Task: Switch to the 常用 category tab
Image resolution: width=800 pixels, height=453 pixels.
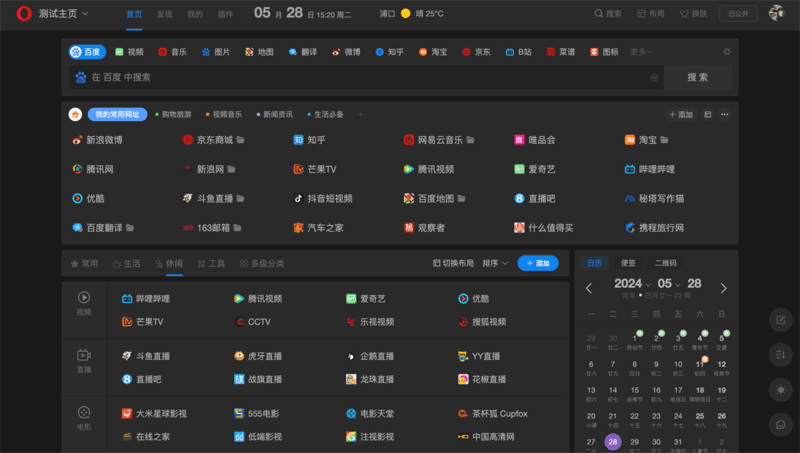Action: 84,263
